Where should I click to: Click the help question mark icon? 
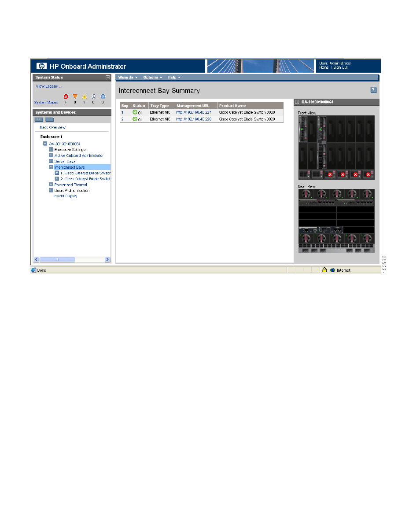click(373, 90)
